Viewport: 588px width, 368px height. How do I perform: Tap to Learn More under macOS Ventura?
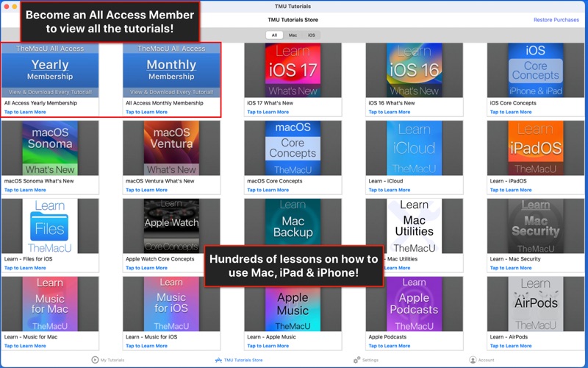pyautogui.click(x=146, y=190)
